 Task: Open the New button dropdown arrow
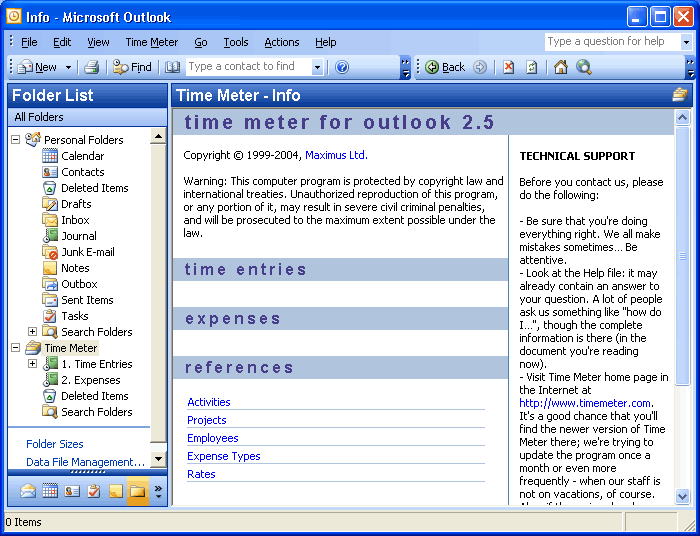click(x=68, y=67)
